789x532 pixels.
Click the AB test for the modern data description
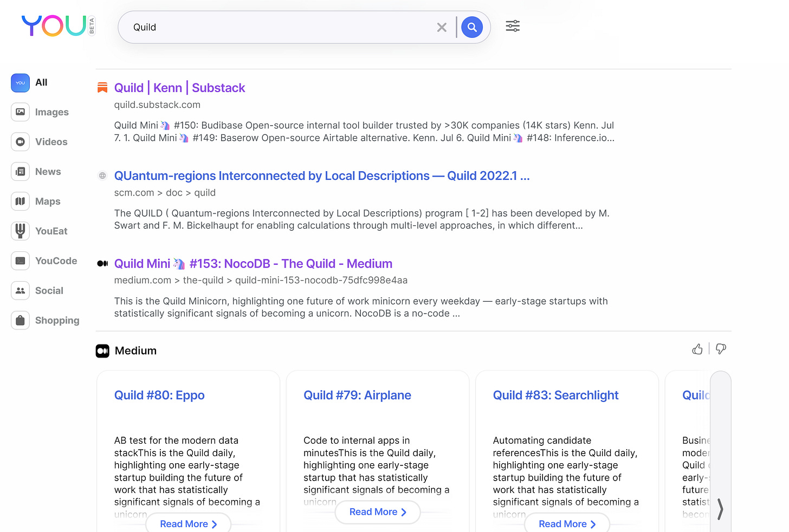click(x=187, y=477)
